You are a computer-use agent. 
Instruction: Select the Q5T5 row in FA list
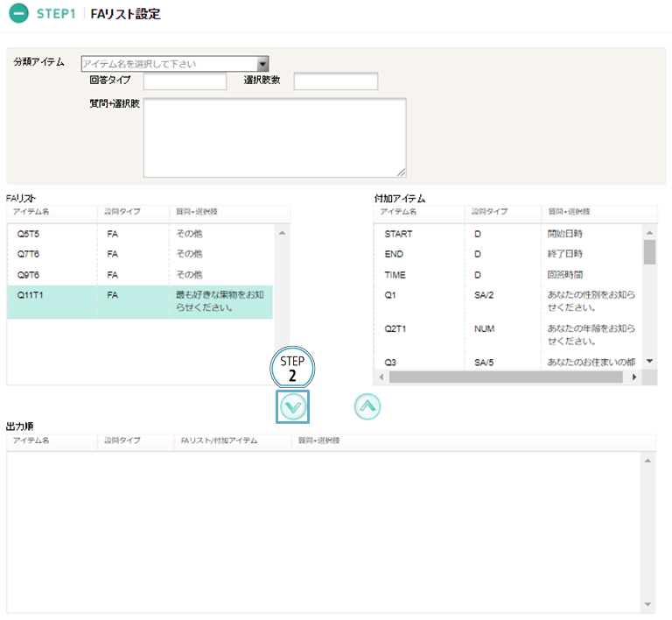point(140,234)
